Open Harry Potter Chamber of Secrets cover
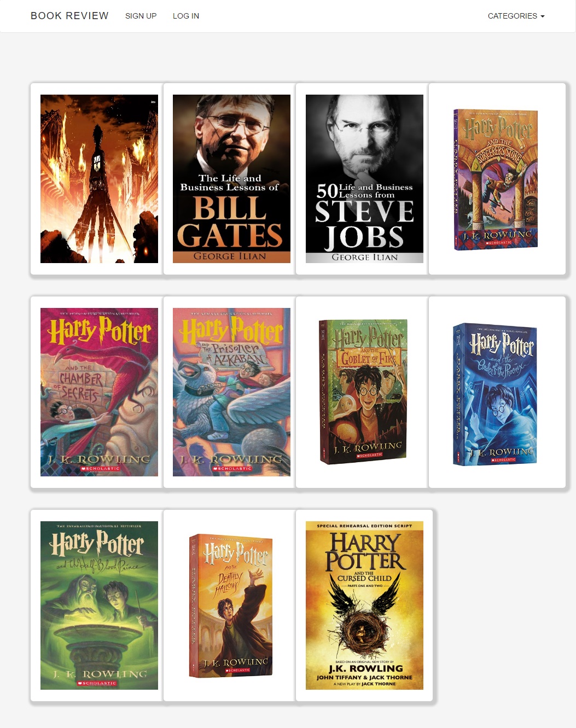This screenshot has width=576, height=728. [x=99, y=392]
